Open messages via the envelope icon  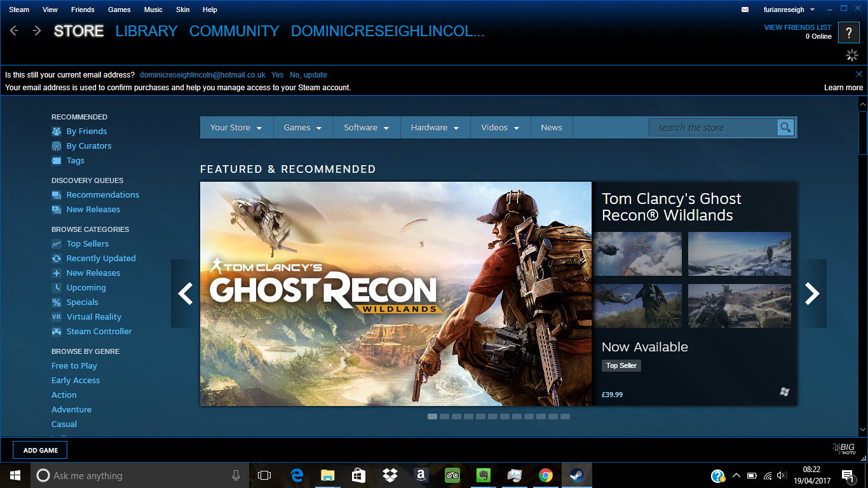coord(745,10)
